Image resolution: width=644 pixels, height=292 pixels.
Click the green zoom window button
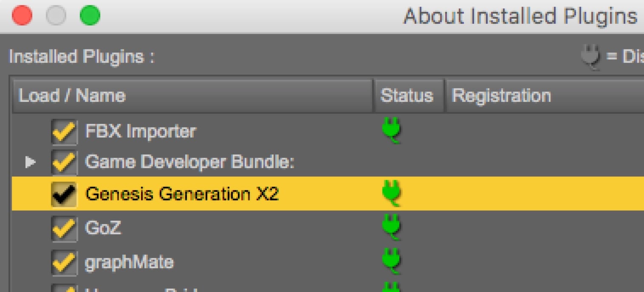point(90,16)
